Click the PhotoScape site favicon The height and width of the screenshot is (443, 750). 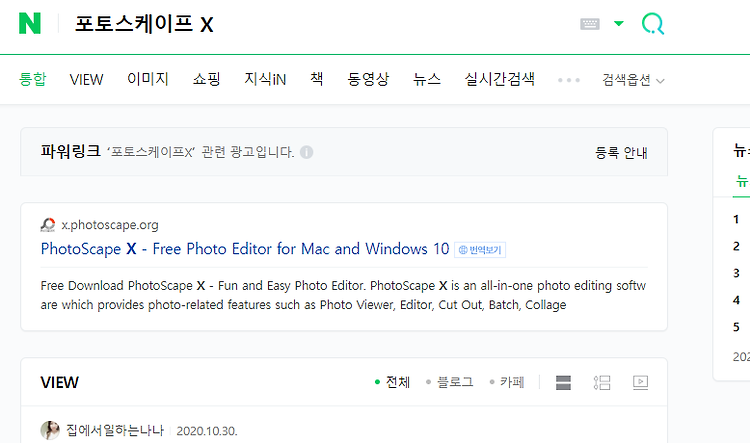(48, 225)
